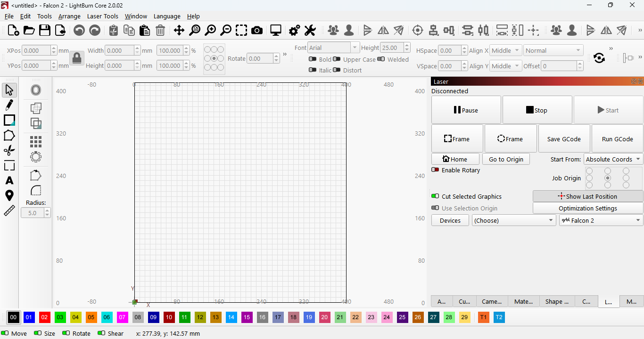
Task: Click the Save Project floppy icon
Action: (x=45, y=31)
